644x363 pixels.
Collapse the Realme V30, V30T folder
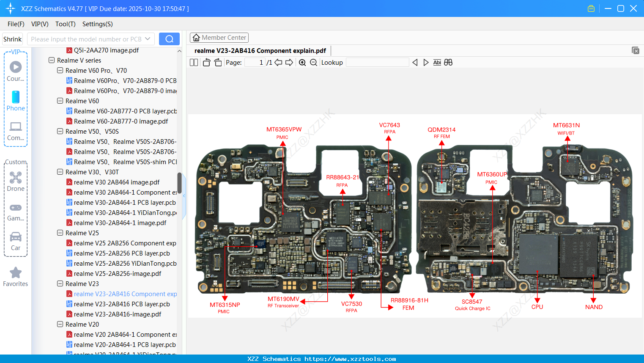tap(60, 172)
